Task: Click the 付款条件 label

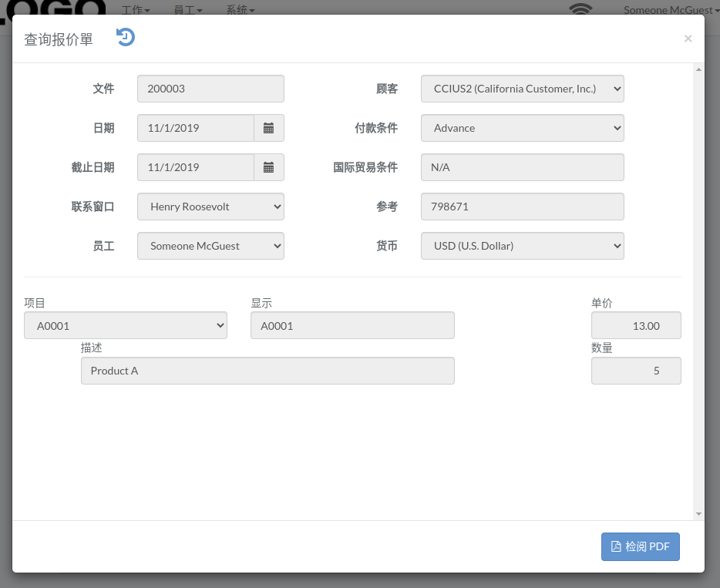Action: [375, 128]
